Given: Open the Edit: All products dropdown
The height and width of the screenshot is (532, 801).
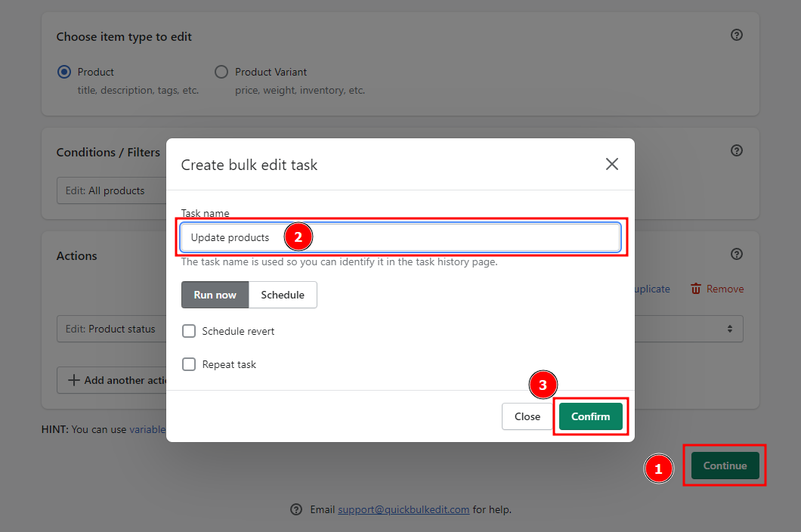Looking at the screenshot, I should pyautogui.click(x=110, y=190).
